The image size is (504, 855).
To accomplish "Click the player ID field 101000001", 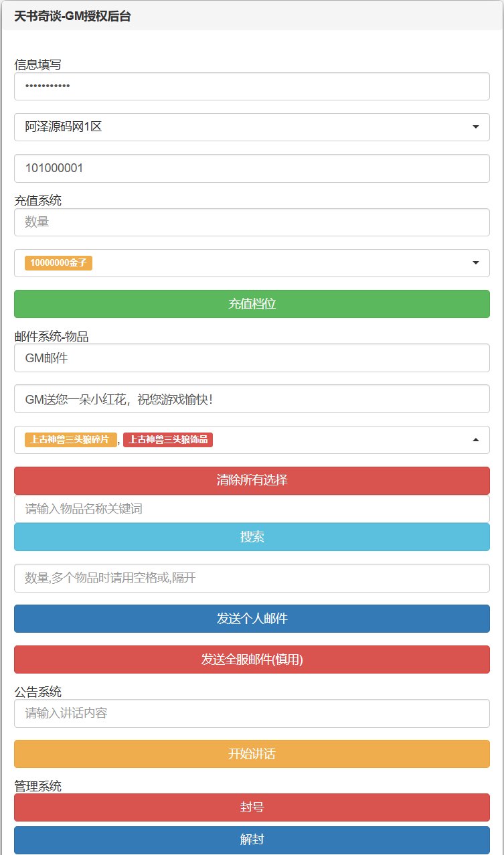I will click(252, 169).
